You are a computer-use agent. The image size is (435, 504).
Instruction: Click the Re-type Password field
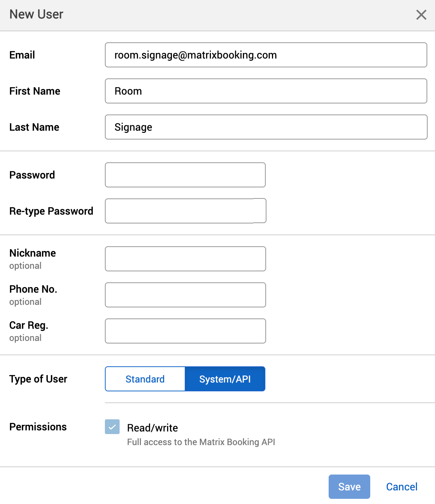click(185, 211)
